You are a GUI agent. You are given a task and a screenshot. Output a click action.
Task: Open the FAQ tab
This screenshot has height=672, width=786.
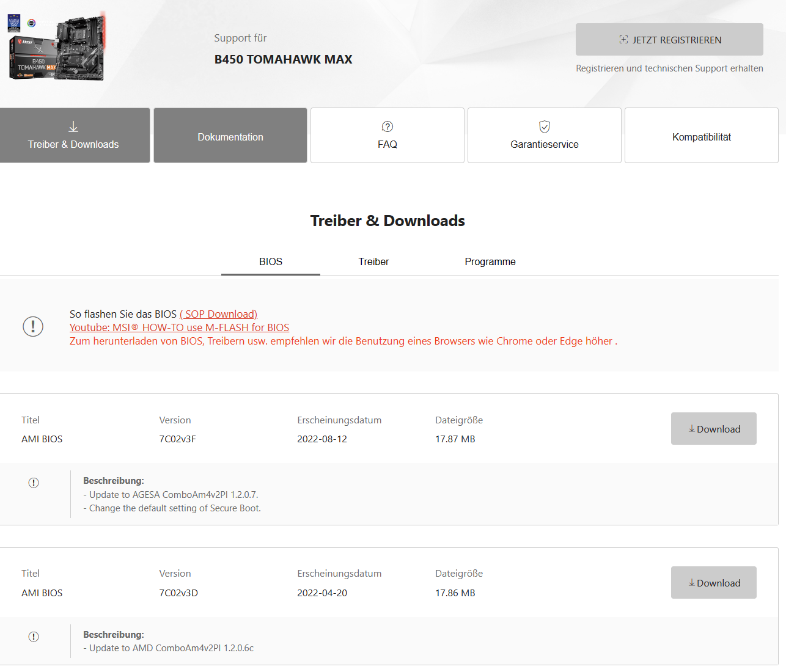387,136
